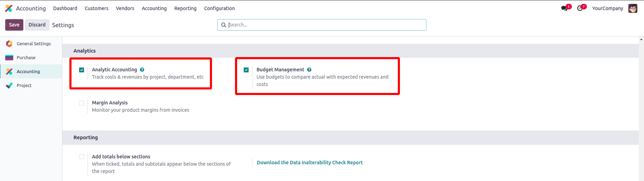Expand the Reporting top menu

click(185, 8)
